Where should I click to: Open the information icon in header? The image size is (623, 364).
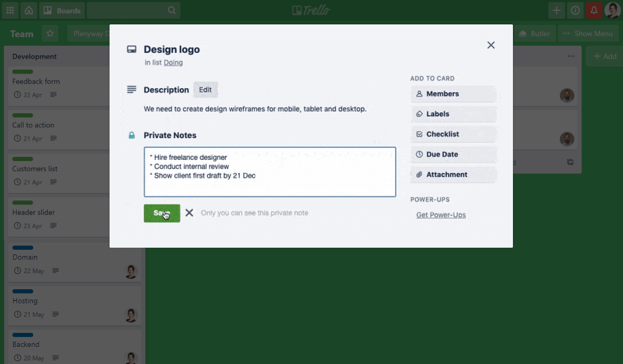(575, 10)
